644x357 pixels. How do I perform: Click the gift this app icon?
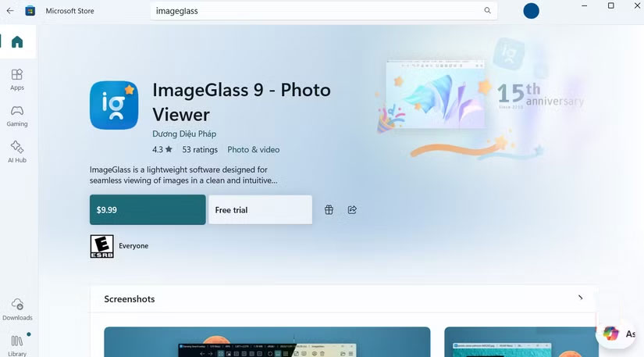(x=329, y=209)
